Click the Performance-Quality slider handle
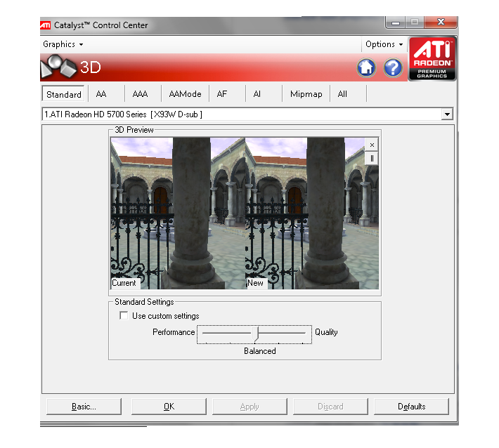The width and height of the screenshot is (499, 448). point(258,332)
